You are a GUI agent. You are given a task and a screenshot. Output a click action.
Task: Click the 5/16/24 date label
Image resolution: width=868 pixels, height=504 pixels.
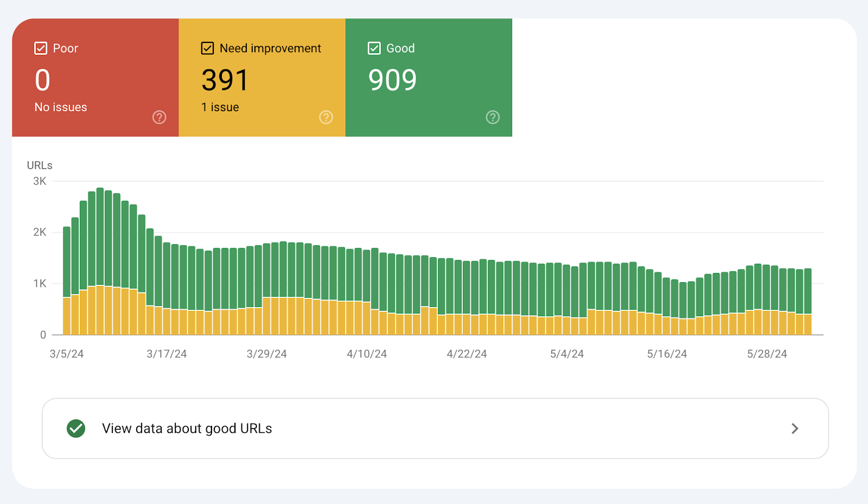667,354
